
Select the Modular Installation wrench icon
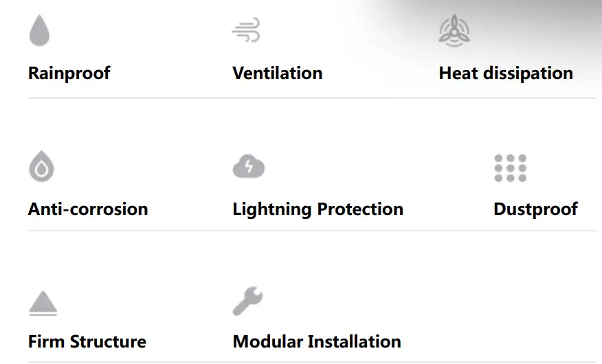pyautogui.click(x=247, y=302)
